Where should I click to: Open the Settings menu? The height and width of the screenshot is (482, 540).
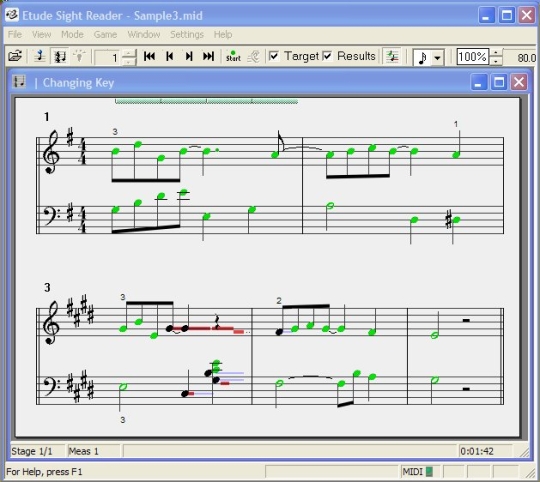point(187,34)
